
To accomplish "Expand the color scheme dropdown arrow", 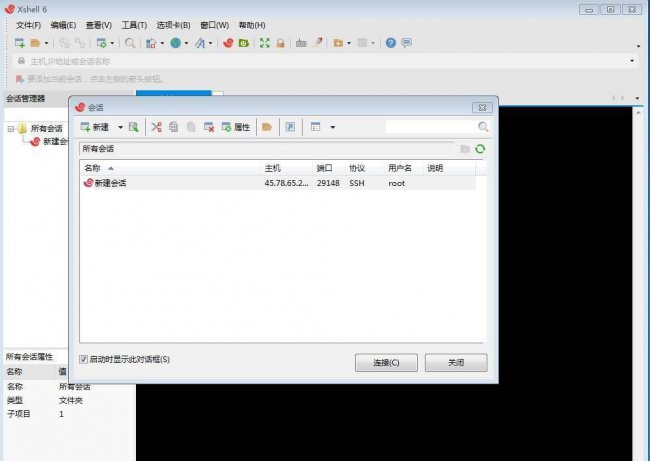I will (x=162, y=43).
